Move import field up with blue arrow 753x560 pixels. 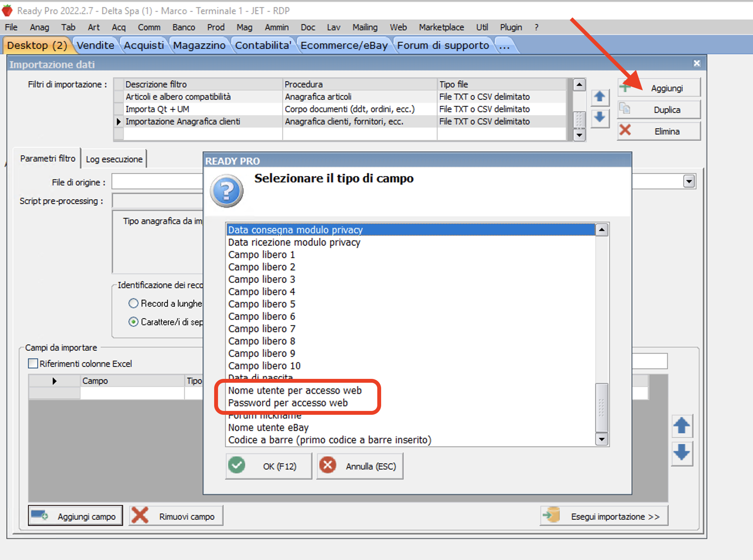681,426
